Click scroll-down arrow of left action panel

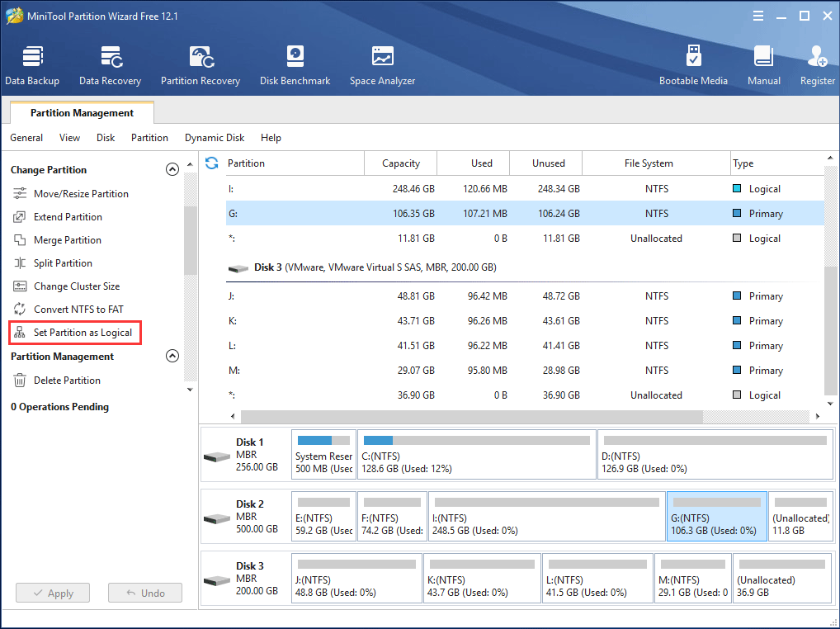coord(190,390)
